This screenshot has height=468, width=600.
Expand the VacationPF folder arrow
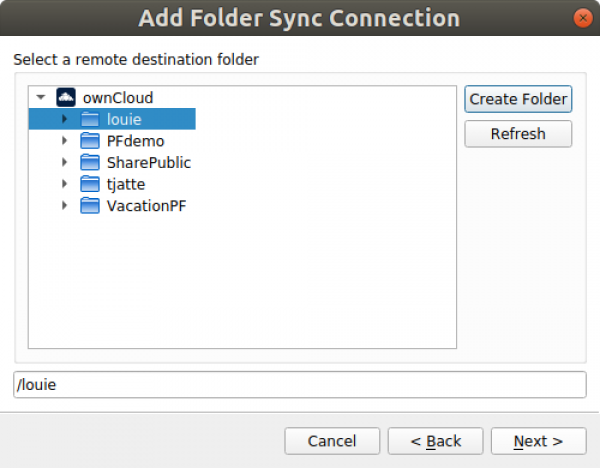pos(65,205)
